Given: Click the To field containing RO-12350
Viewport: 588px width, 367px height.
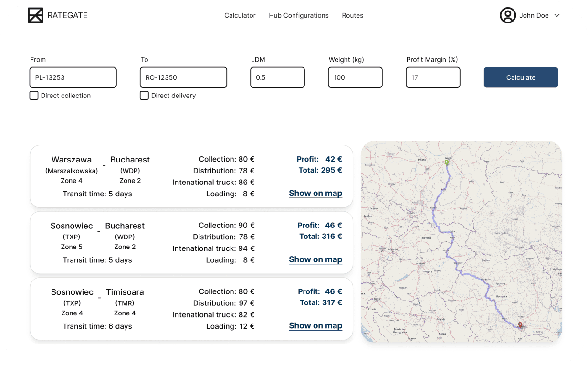Looking at the screenshot, I should pyautogui.click(x=183, y=77).
